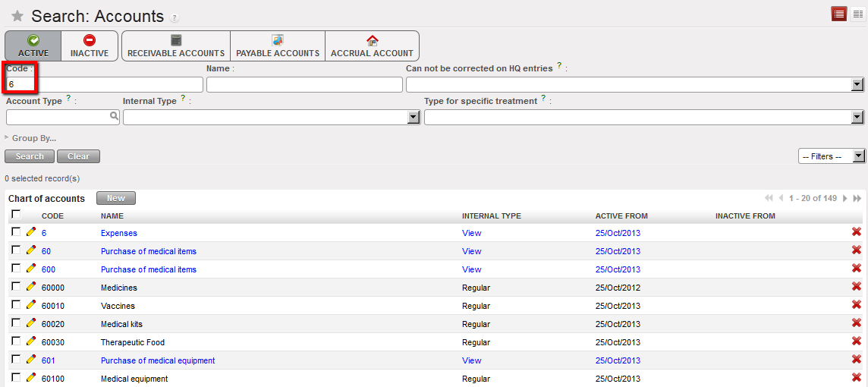868x387 pixels.
Task: Go to next page of results arrow
Action: (845, 198)
